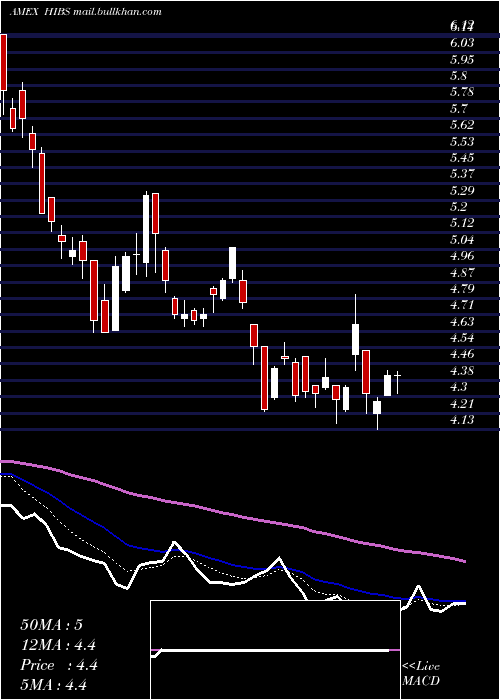The height and width of the screenshot is (700, 500).
Task: Select the 5MA : 4.4 readout
Action: click(54, 685)
